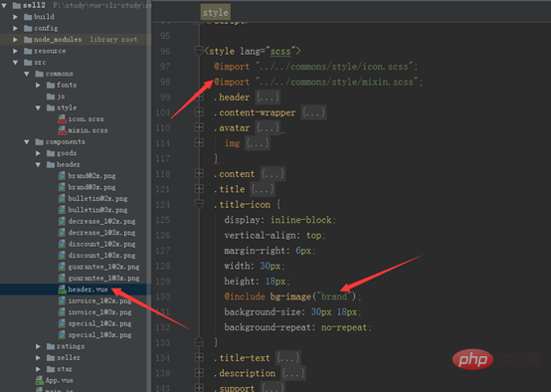Viewport: 551px width, 392px height.
Task: Expand the ratings folder arrow
Action: click(38, 346)
